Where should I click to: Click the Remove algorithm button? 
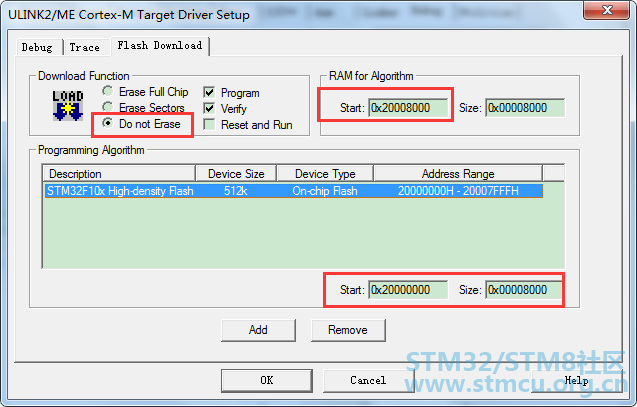click(x=348, y=330)
